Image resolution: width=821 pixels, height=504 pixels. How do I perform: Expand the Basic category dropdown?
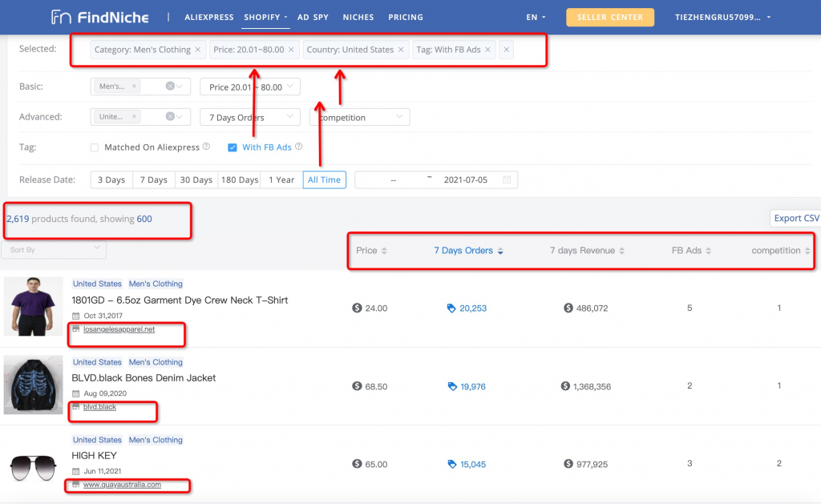(179, 87)
